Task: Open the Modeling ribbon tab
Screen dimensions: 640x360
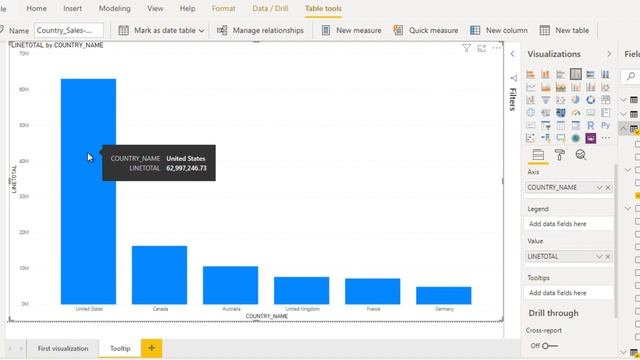Action: coord(115,8)
